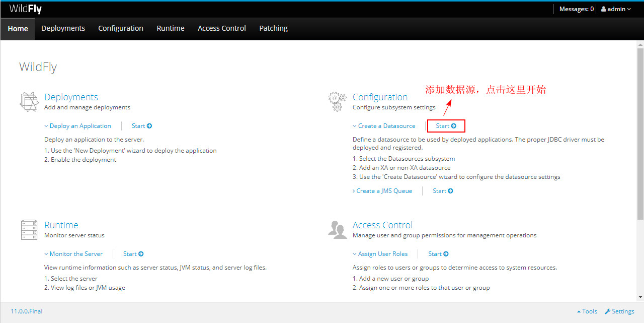Screen dimensions: 644x323
Task: Select the Access Control tab
Action: tap(222, 28)
